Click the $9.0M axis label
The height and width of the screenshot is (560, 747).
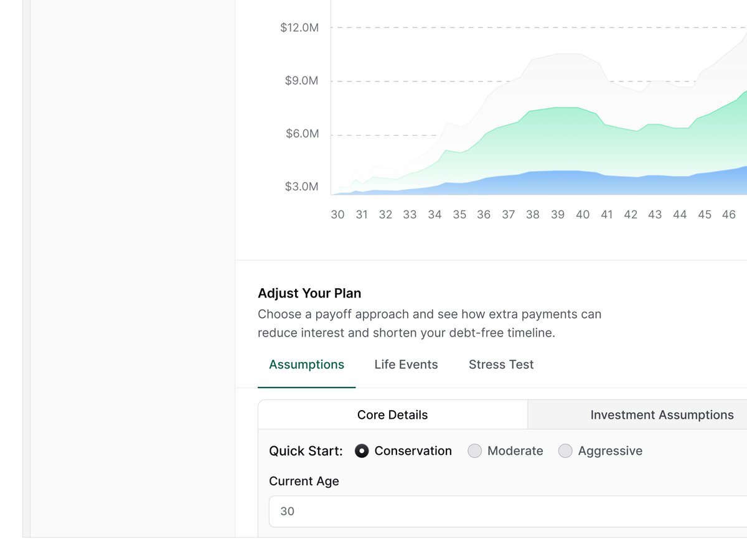[x=302, y=81]
